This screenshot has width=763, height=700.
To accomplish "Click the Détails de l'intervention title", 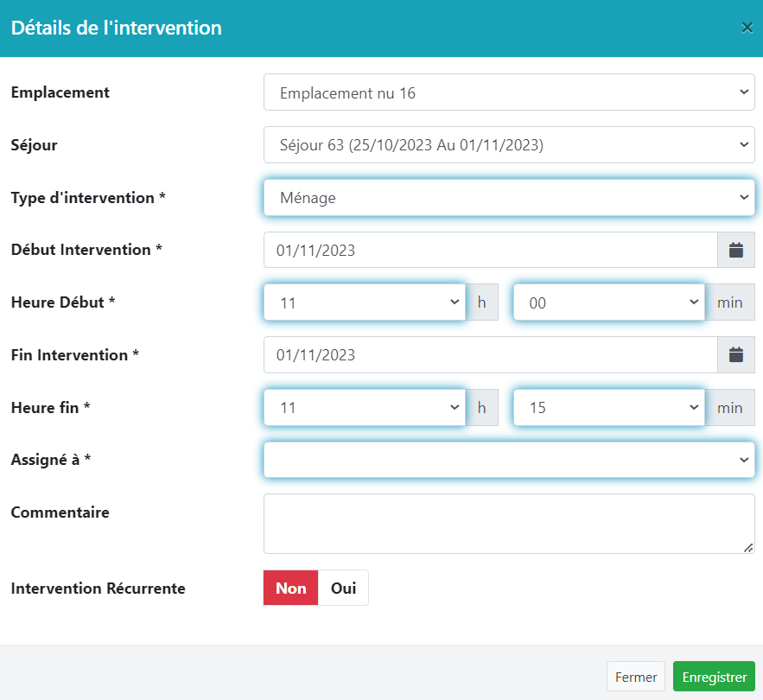I will pos(117,28).
